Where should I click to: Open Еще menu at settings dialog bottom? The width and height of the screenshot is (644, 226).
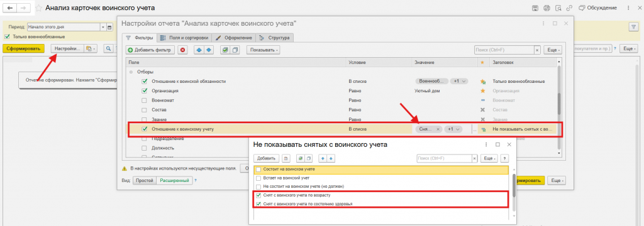point(557,180)
